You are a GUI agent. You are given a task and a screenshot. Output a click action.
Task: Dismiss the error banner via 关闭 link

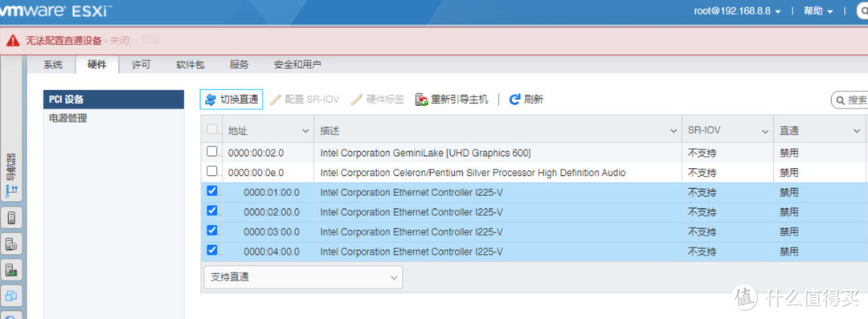[120, 41]
